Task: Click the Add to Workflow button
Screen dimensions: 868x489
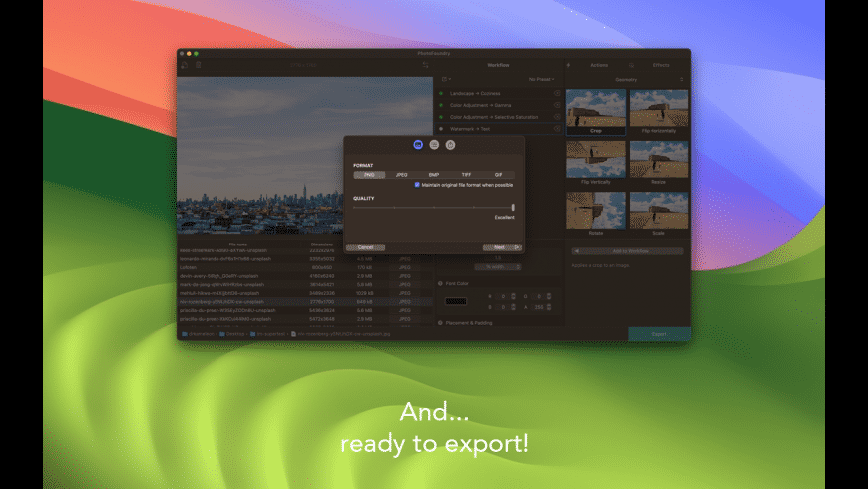Action: coord(628,251)
